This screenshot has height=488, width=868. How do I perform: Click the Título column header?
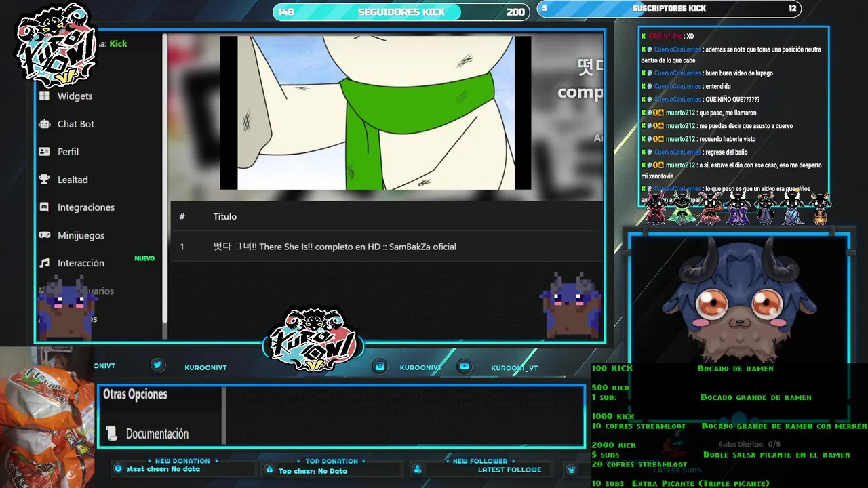point(225,216)
